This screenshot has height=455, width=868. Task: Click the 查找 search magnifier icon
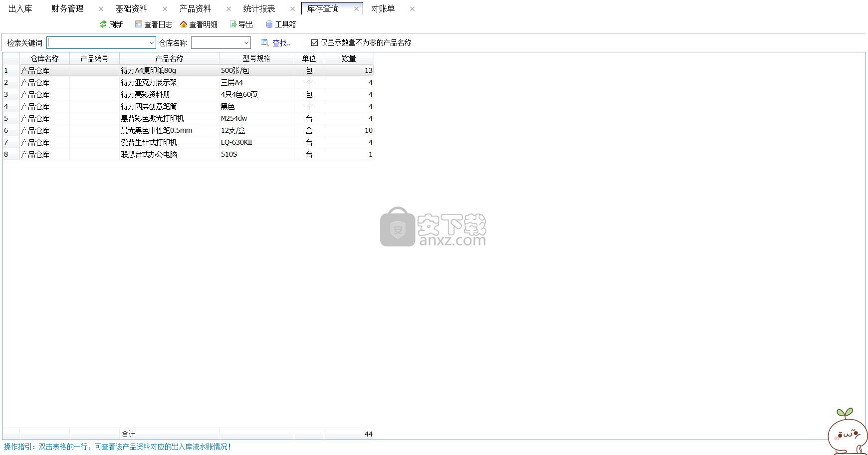point(265,43)
